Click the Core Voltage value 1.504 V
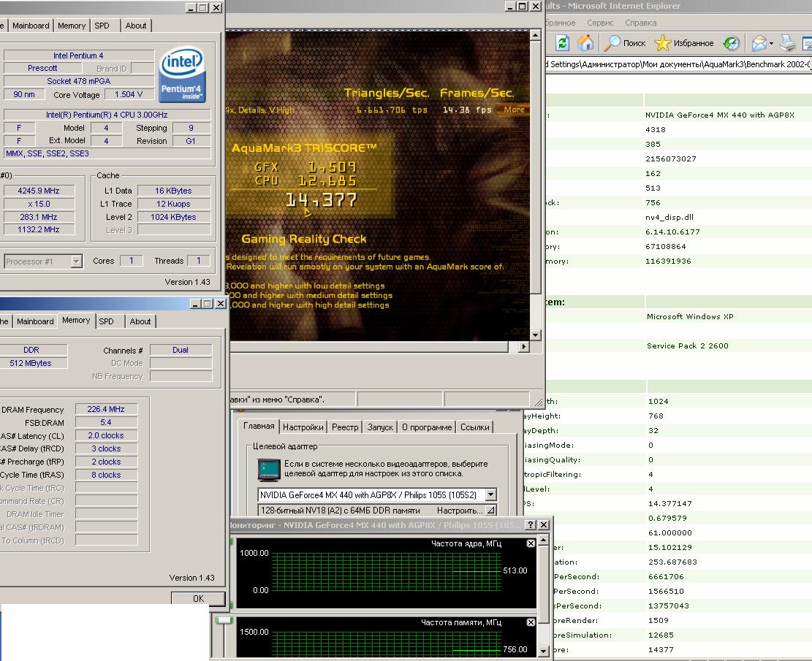 pos(129,95)
